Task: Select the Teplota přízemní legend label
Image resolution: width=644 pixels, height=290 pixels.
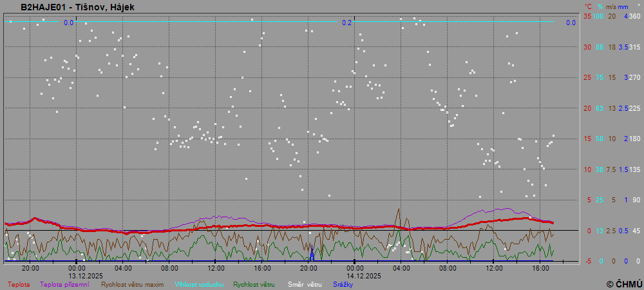Action: click(64, 284)
